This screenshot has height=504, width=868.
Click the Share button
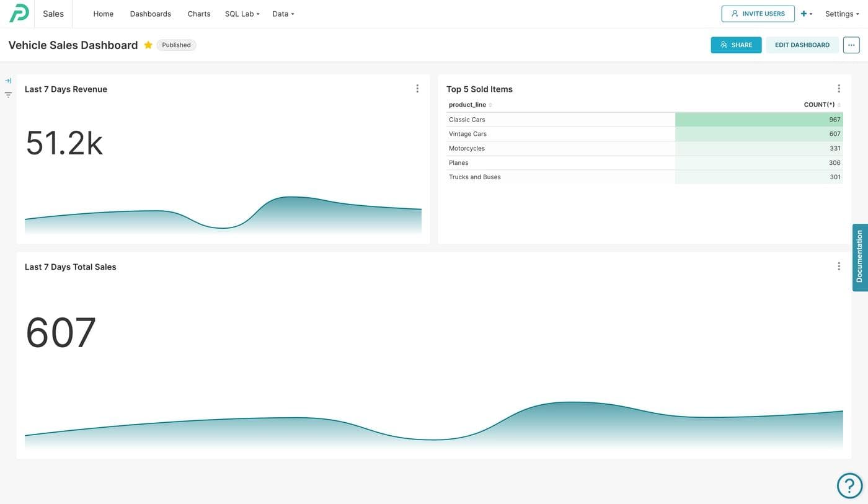[736, 45]
